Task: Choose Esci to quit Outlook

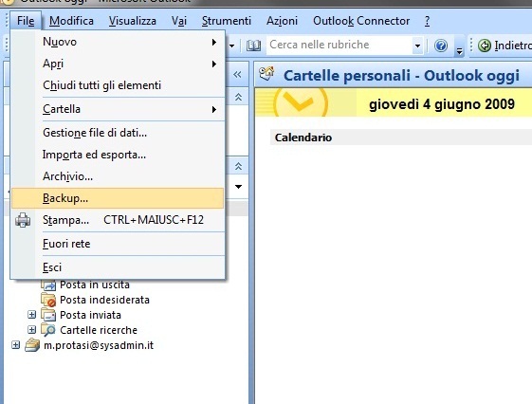Action: (x=118, y=267)
